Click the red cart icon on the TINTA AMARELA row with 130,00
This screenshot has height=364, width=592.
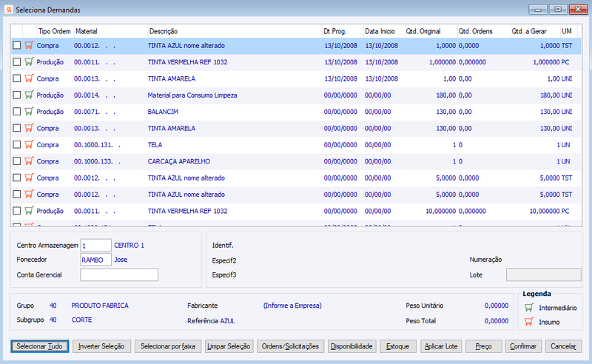point(29,128)
